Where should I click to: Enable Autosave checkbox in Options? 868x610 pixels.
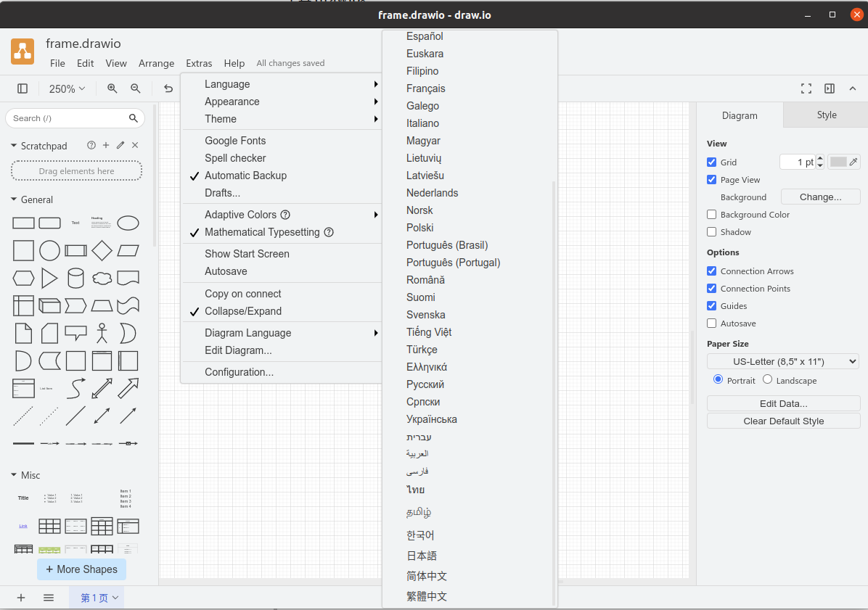712,323
